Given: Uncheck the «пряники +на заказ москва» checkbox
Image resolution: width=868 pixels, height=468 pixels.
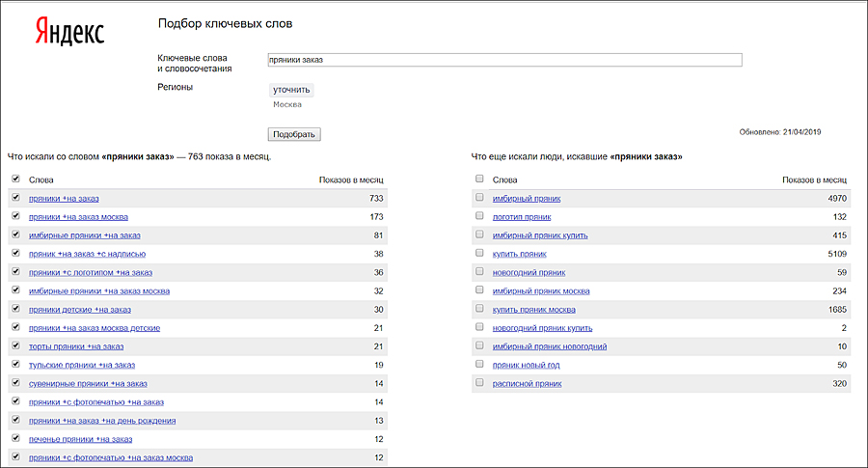Looking at the screenshot, I should tap(14, 217).
